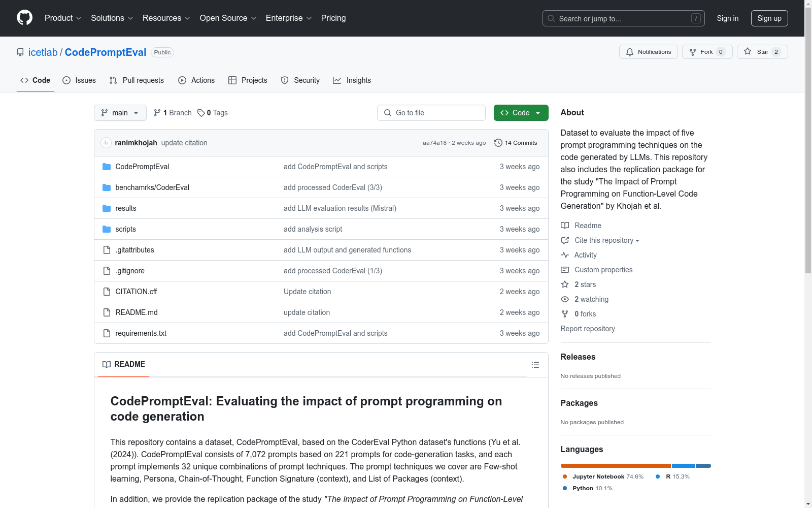Click the .gitattributes file icon
This screenshot has height=508, width=812.
[x=107, y=250]
